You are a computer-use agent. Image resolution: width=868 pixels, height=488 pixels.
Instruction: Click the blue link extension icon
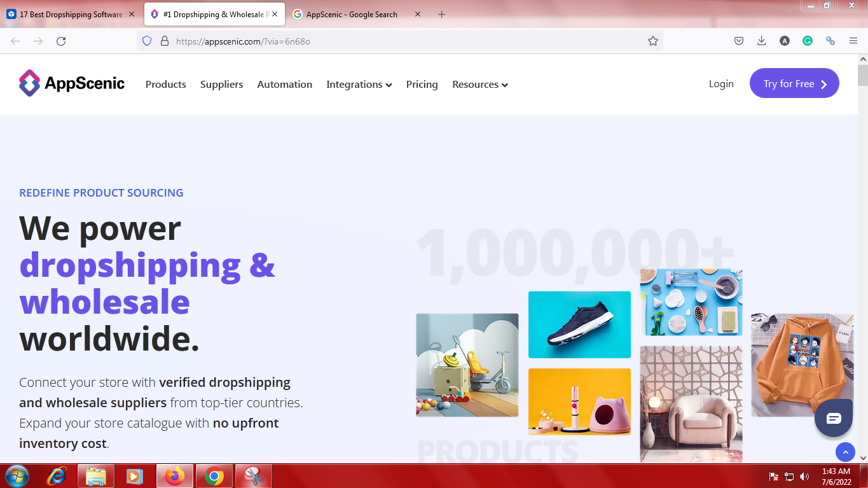click(x=830, y=41)
